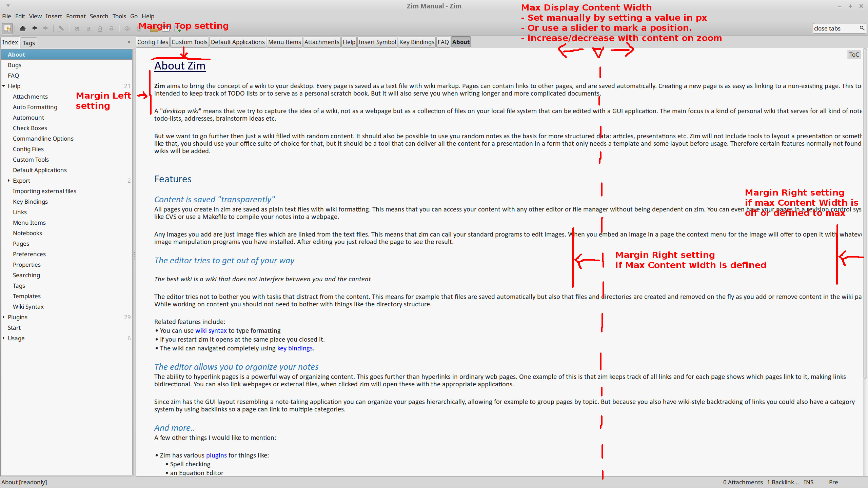The image size is (868, 488).
Task: Toggle the ToC widget button
Action: [x=854, y=55]
